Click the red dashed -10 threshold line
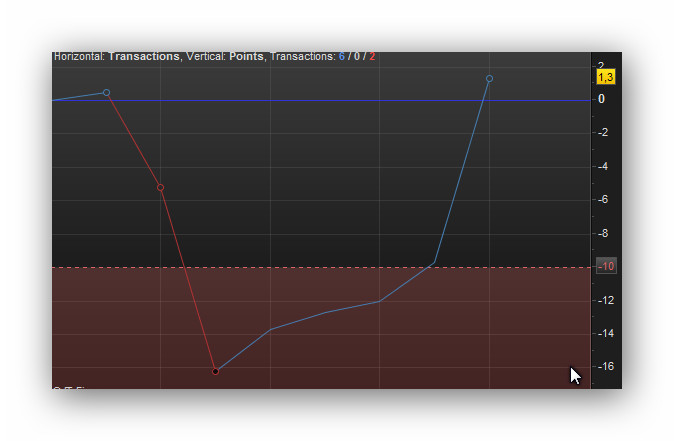The image size is (674, 441). coord(321,267)
